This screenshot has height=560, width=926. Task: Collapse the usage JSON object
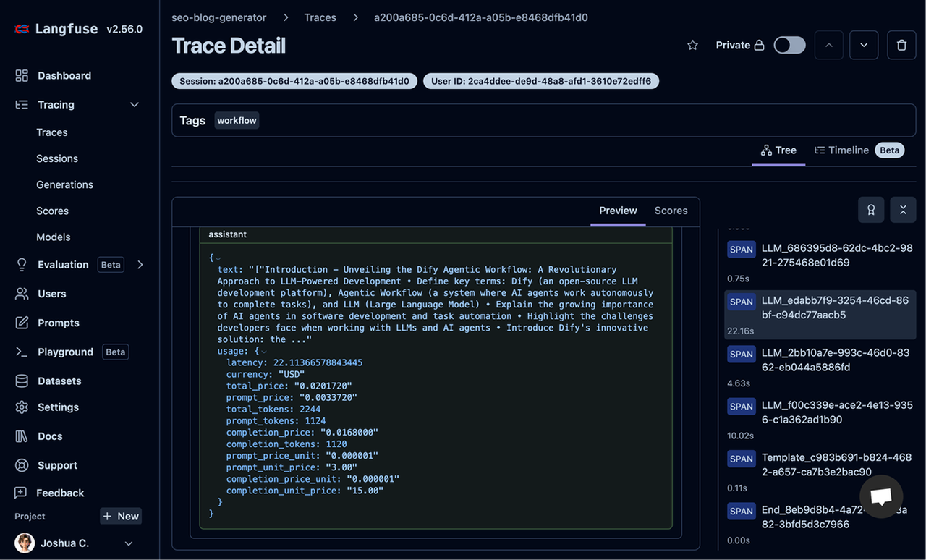pos(264,351)
